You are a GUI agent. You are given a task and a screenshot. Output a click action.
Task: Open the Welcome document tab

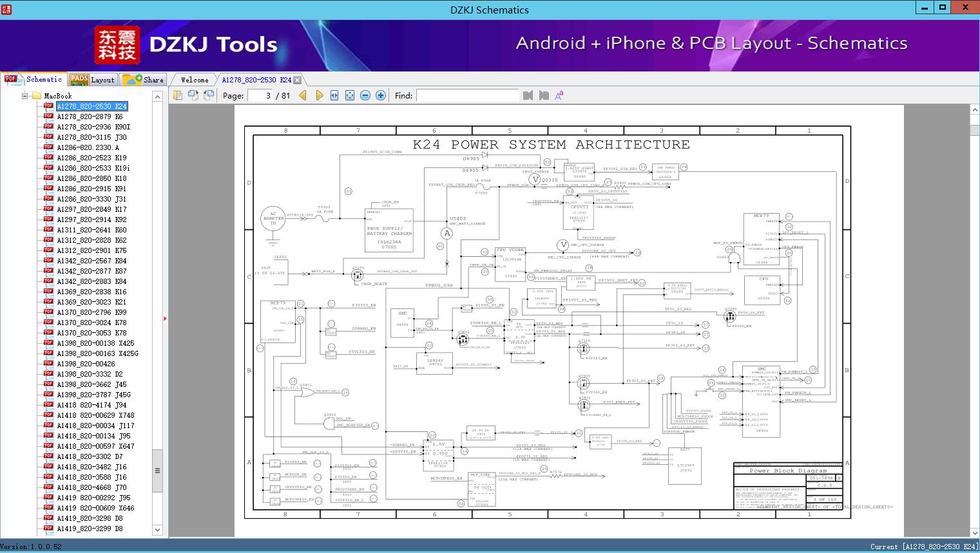(195, 80)
